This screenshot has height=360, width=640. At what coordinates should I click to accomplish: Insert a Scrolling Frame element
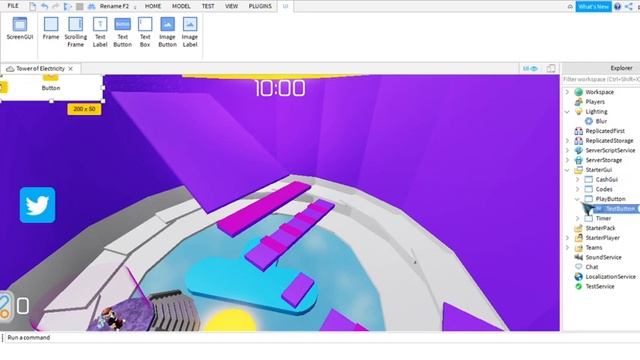(x=76, y=32)
